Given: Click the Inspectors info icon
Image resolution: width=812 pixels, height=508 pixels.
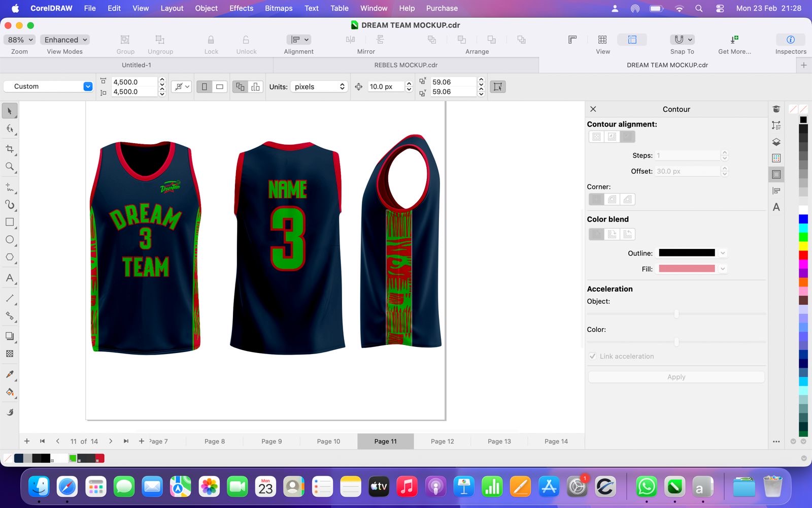Looking at the screenshot, I should click(x=790, y=40).
